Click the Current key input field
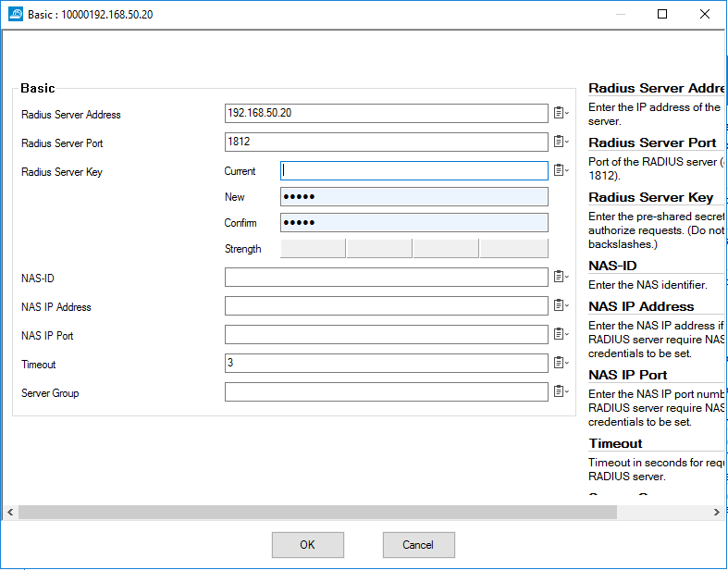The width and height of the screenshot is (728, 570). point(414,171)
